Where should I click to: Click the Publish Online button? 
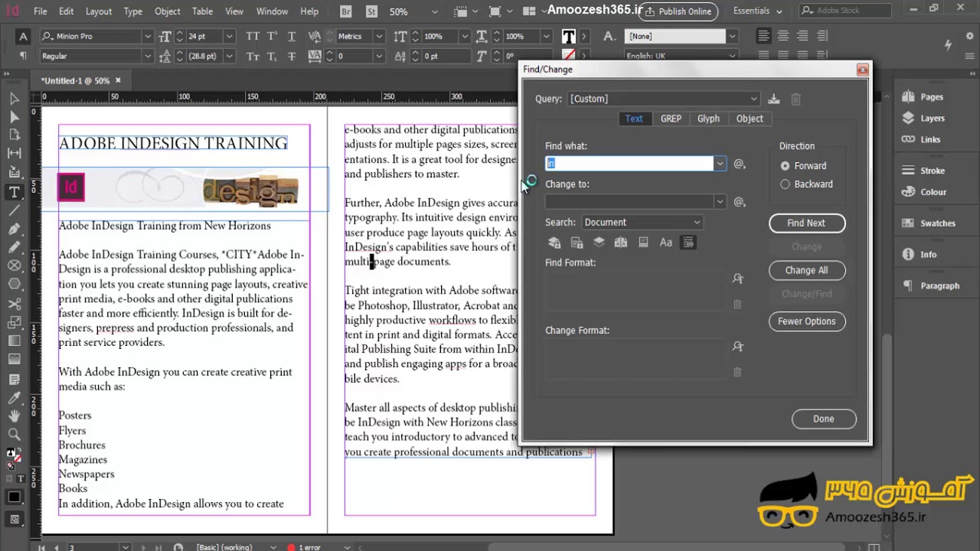point(678,11)
